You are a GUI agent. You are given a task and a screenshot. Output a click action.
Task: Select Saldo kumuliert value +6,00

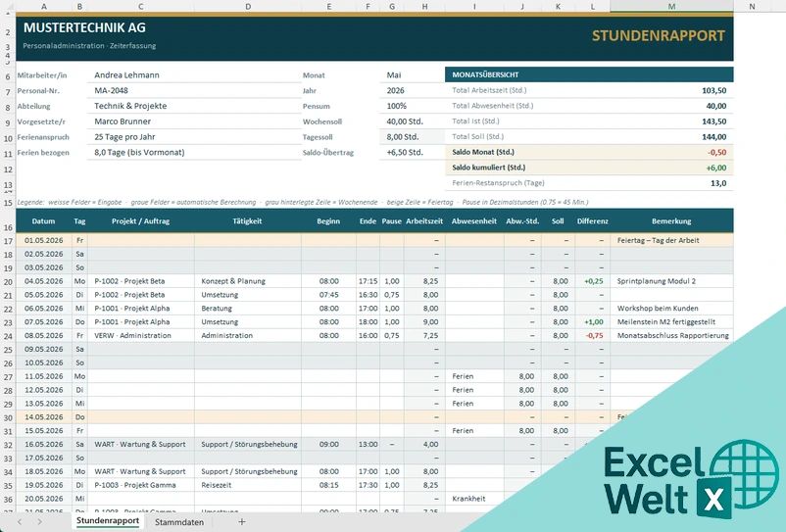tap(716, 168)
